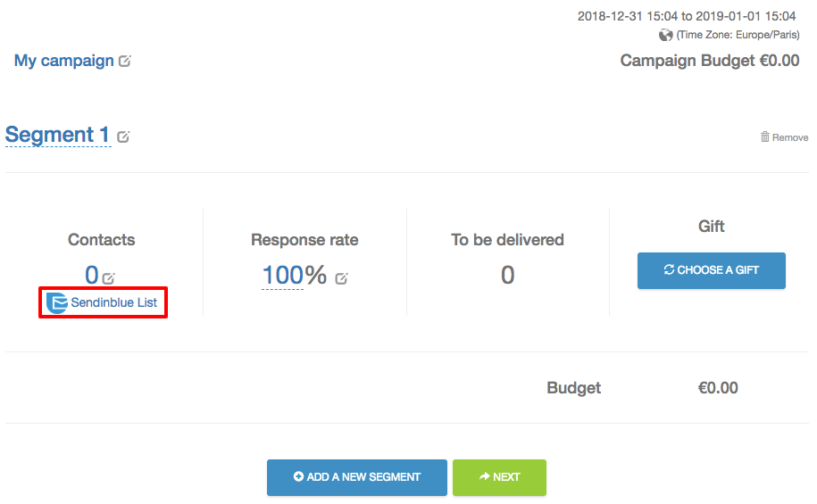Click the Time Zone Europe/Paris text
Viewport: 817px width, 504px height.
coord(738,35)
